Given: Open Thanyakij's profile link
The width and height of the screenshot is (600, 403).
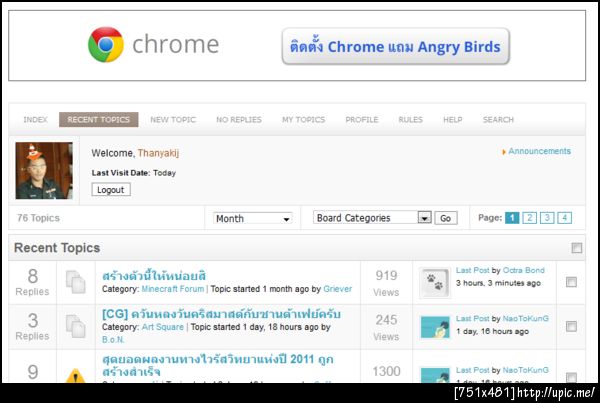Looking at the screenshot, I should click(x=158, y=153).
